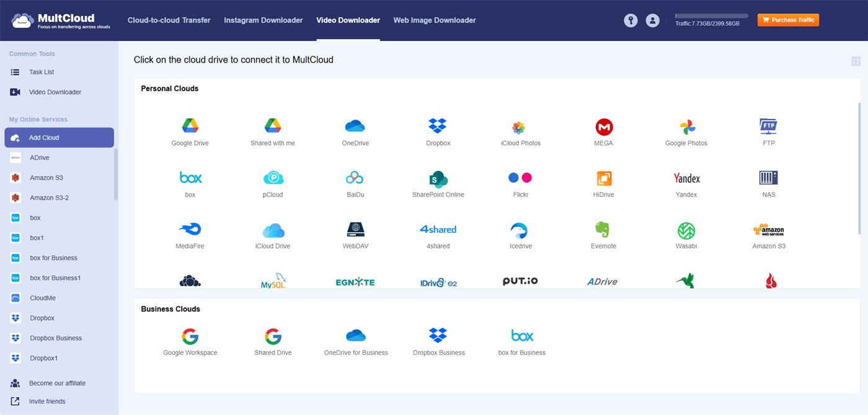Open the FTP connection icon

click(x=768, y=126)
